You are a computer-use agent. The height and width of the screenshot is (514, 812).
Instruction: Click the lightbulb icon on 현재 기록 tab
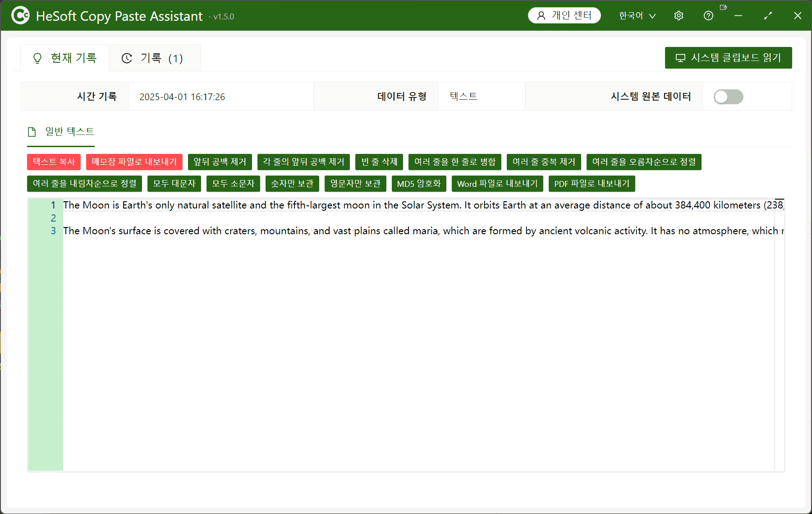(x=37, y=58)
